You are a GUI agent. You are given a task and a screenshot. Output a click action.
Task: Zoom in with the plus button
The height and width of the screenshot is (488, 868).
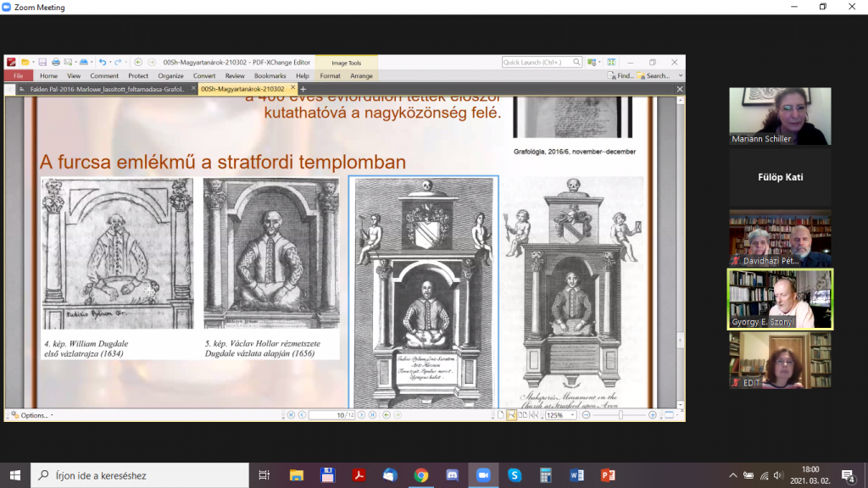[653, 415]
